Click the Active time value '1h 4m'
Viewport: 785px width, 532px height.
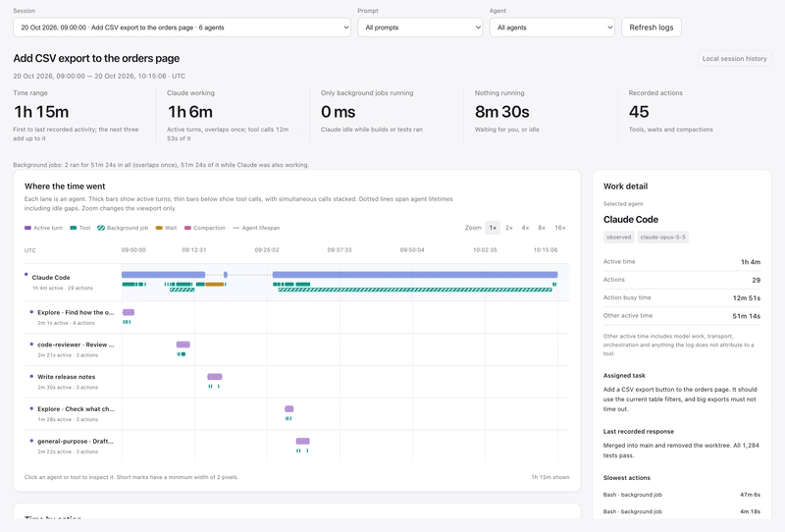[751, 262]
